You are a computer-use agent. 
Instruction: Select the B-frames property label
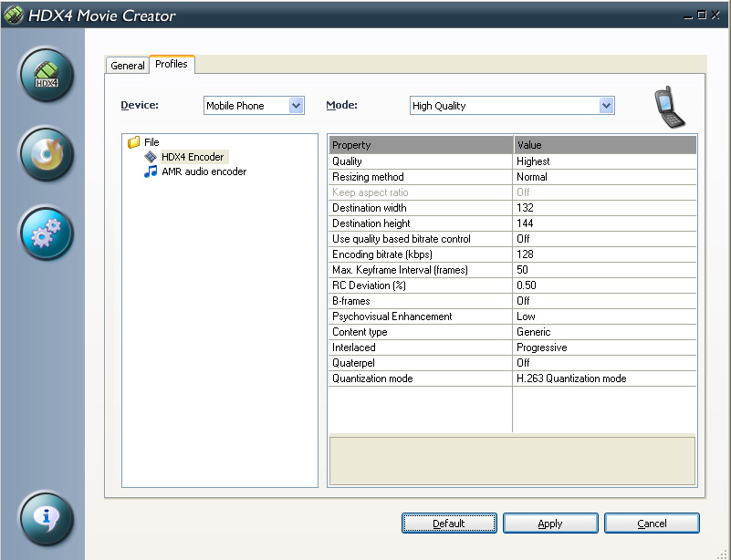point(351,301)
